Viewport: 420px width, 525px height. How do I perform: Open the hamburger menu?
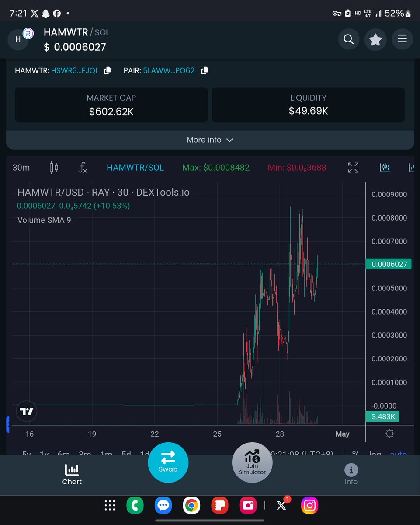pyautogui.click(x=403, y=39)
